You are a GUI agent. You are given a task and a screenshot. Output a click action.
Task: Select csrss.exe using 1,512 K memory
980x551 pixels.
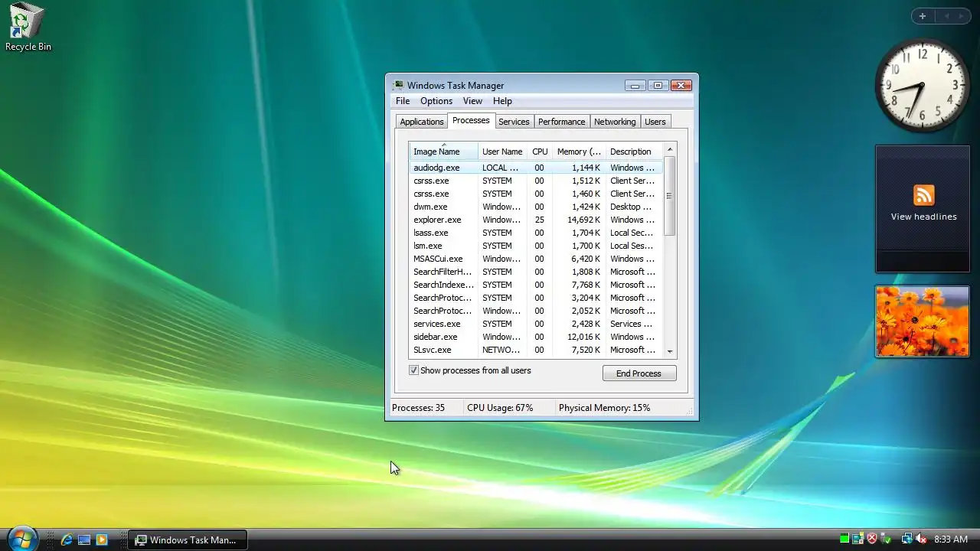[x=536, y=181]
